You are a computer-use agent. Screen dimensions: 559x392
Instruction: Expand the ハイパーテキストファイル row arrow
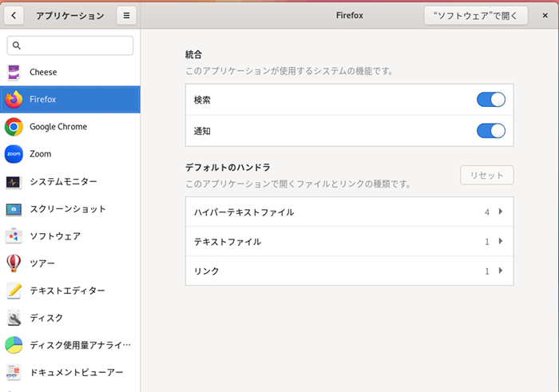[501, 212]
